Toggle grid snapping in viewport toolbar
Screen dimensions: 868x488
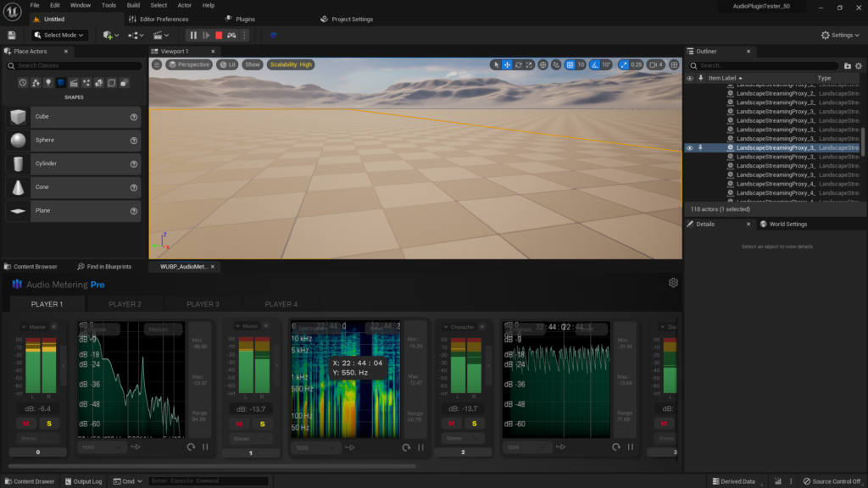[x=570, y=64]
